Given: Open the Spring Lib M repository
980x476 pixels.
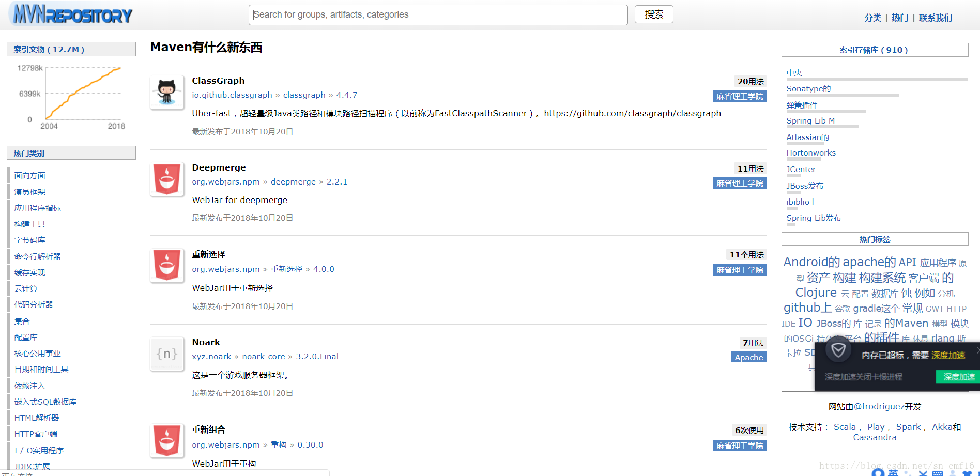Looking at the screenshot, I should point(810,121).
